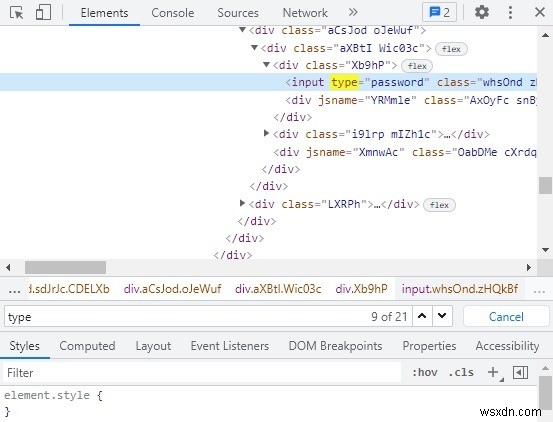Activate the inspect element picker icon
553x422 pixels.
pyautogui.click(x=16, y=13)
